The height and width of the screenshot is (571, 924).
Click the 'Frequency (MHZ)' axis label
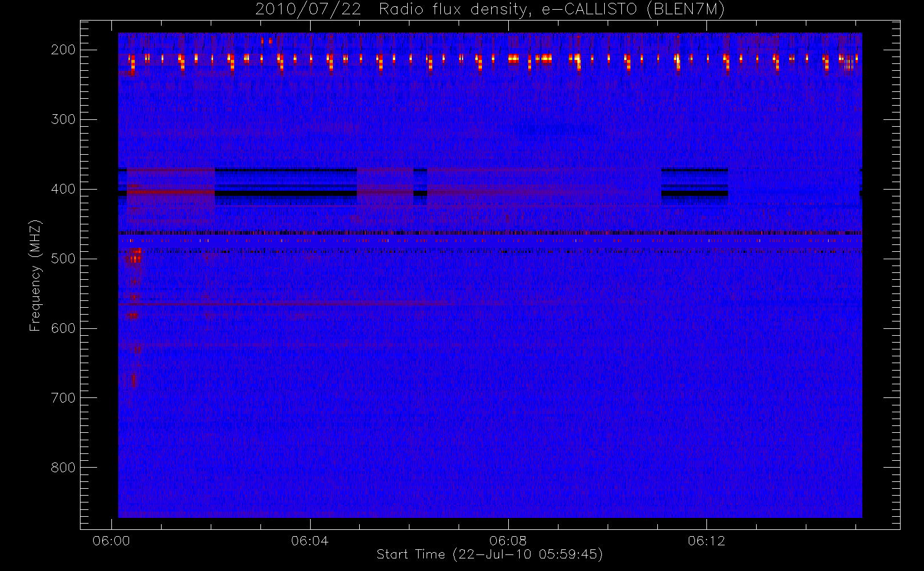click(35, 276)
